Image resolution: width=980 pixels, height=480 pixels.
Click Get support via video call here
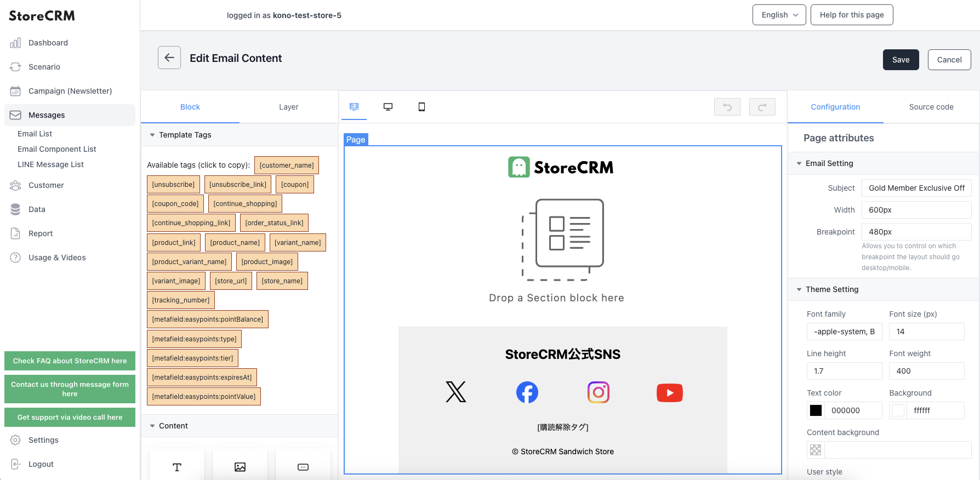(x=70, y=417)
